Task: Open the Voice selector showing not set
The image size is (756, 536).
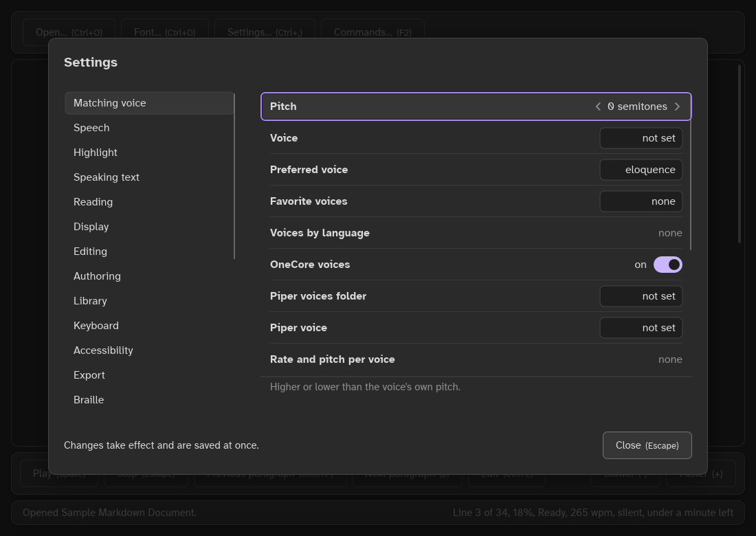Action: click(x=641, y=138)
